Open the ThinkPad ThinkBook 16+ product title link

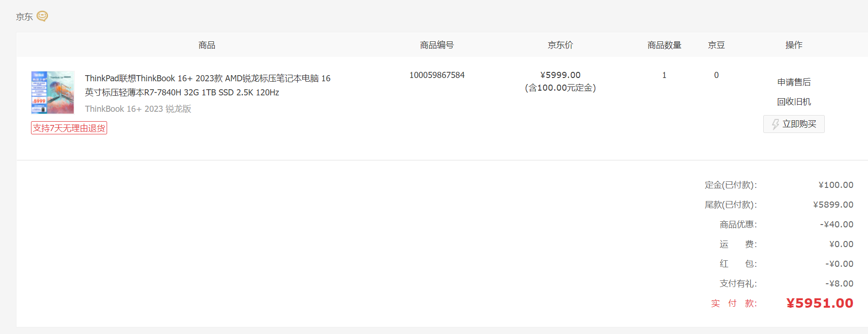[208, 85]
